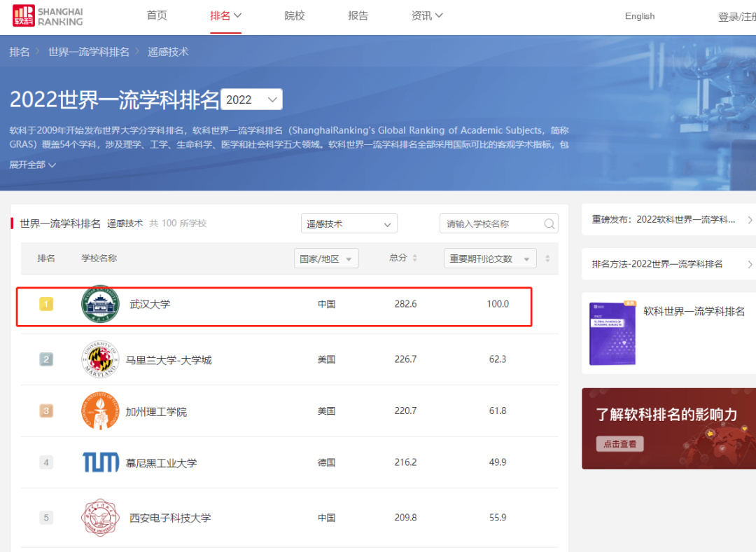
Task: Sort by 总分 column arrows
Action: pyautogui.click(x=414, y=258)
